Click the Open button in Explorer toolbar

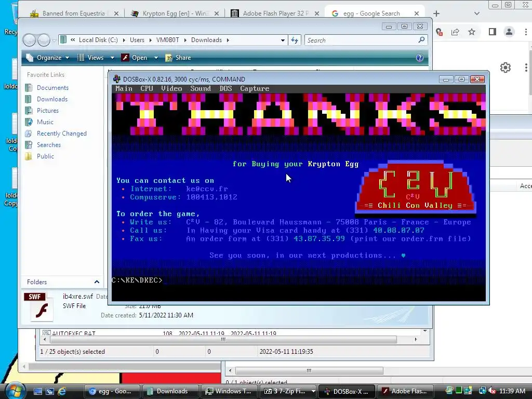tap(135, 58)
